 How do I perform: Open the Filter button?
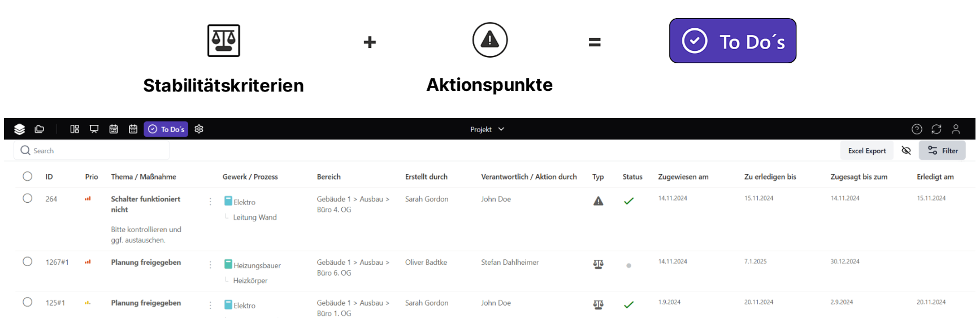coord(942,151)
